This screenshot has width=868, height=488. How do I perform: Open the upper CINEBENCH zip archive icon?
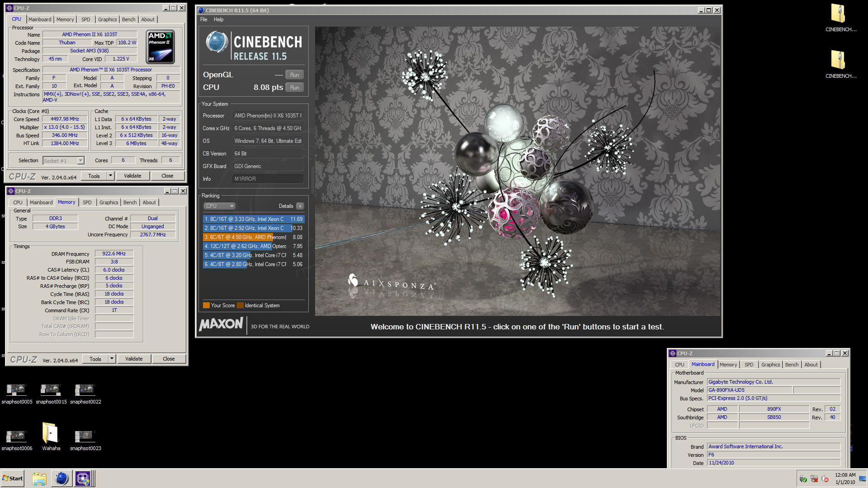[x=840, y=18]
